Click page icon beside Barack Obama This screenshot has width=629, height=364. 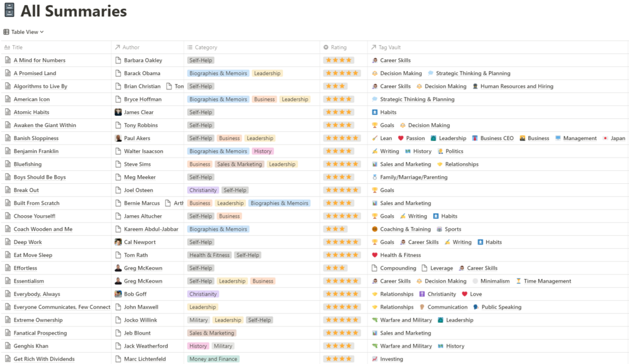[118, 73]
